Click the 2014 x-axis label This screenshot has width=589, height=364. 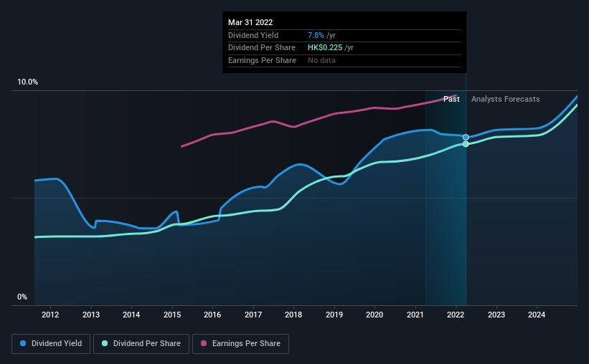click(x=131, y=315)
